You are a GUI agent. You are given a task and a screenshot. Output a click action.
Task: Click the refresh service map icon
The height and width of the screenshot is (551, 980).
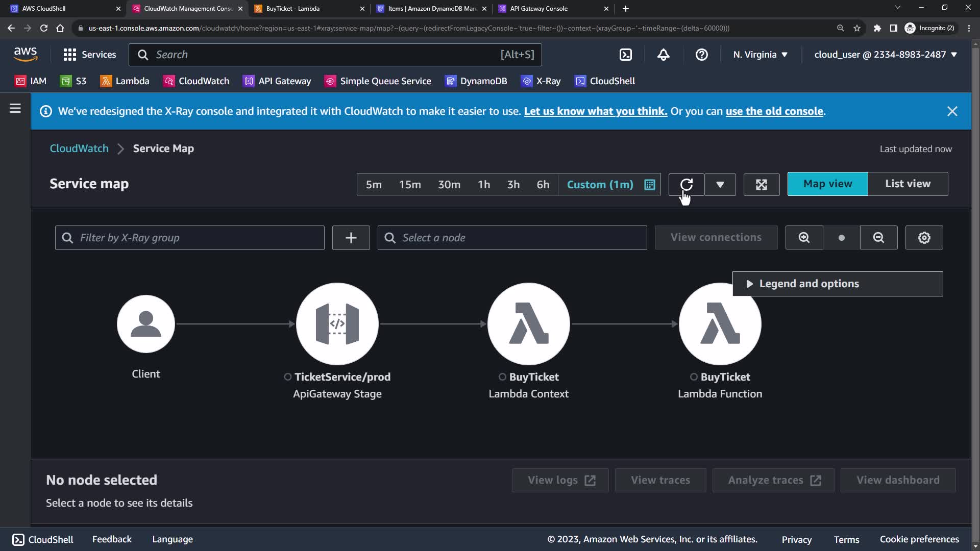coord(686,184)
